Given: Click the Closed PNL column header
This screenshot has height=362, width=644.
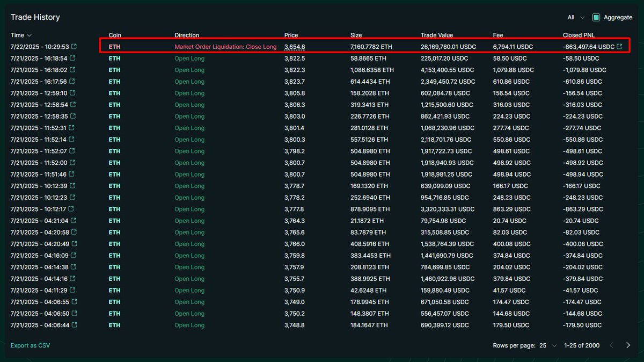Looking at the screenshot, I should click(580, 35).
